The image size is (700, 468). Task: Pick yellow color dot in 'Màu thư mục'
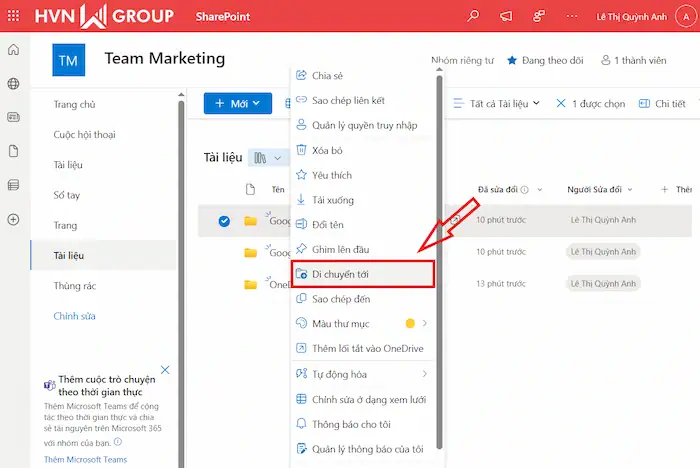(x=409, y=323)
